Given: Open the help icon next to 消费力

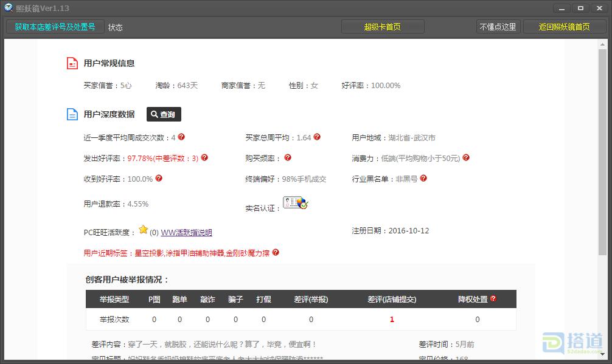Looking at the screenshot, I should click(x=465, y=157).
